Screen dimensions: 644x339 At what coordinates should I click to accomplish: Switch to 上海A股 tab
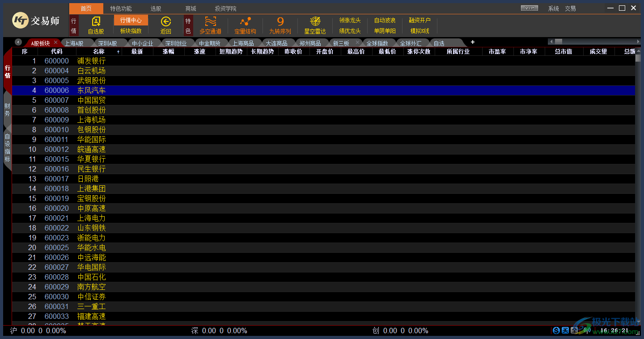(74, 43)
